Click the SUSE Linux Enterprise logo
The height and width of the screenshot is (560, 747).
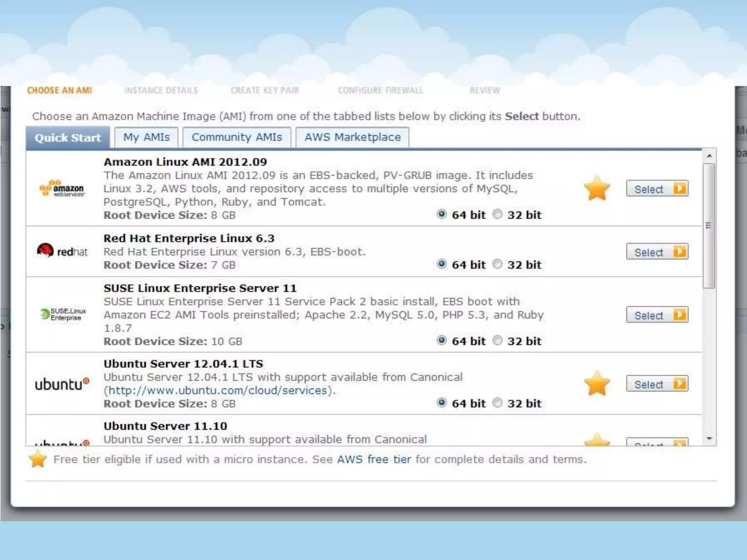pyautogui.click(x=63, y=314)
